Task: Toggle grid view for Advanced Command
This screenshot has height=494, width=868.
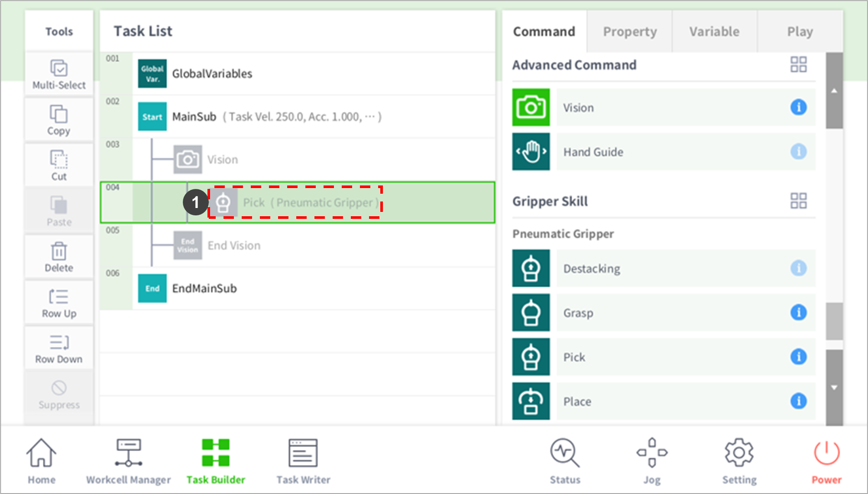Action: (x=798, y=65)
